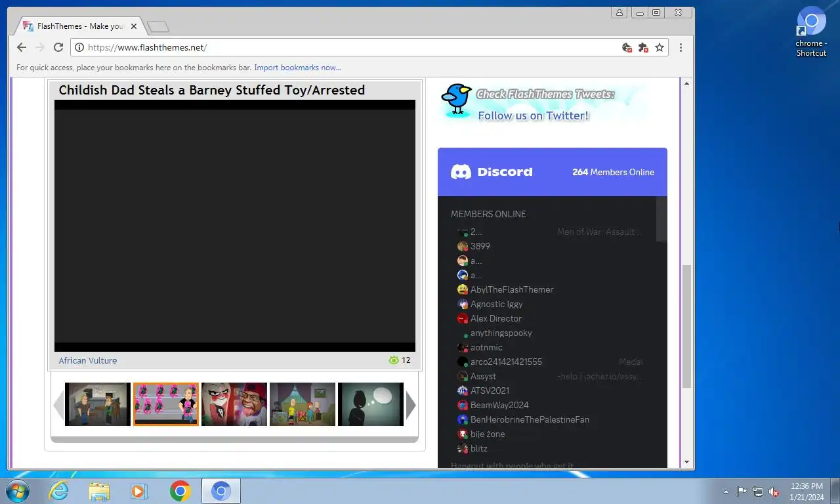Image resolution: width=840 pixels, height=504 pixels.
Task: Select the kids in tent-room thumbnail
Action: [x=303, y=404]
